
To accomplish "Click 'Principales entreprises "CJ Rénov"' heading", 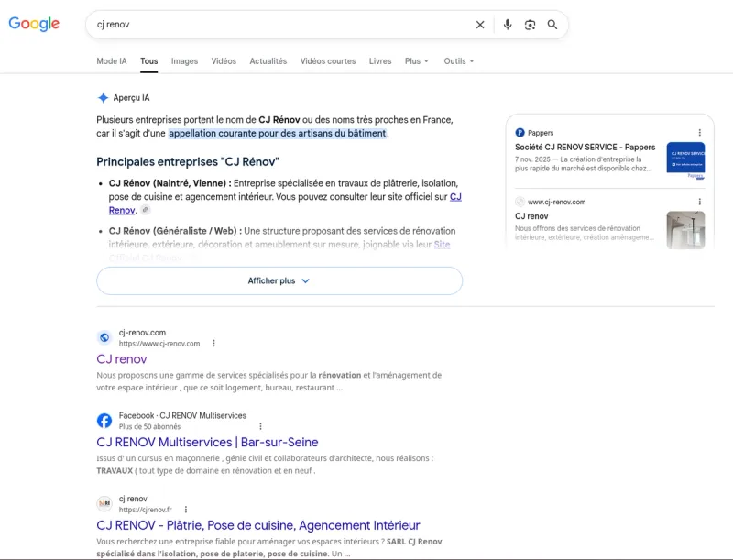I will point(188,161).
